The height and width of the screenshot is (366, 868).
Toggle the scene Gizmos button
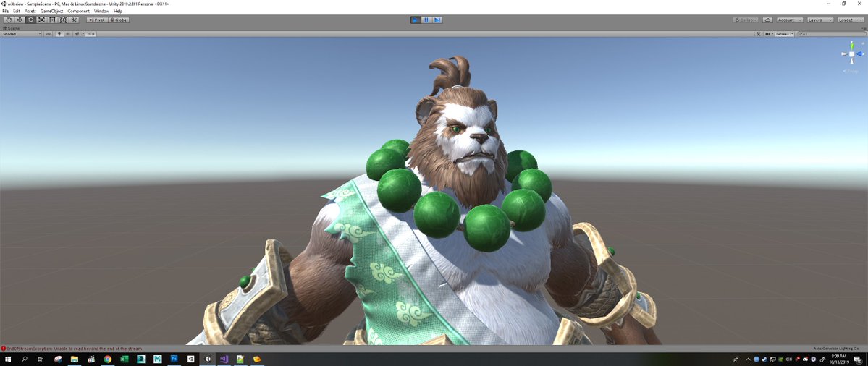[782, 34]
